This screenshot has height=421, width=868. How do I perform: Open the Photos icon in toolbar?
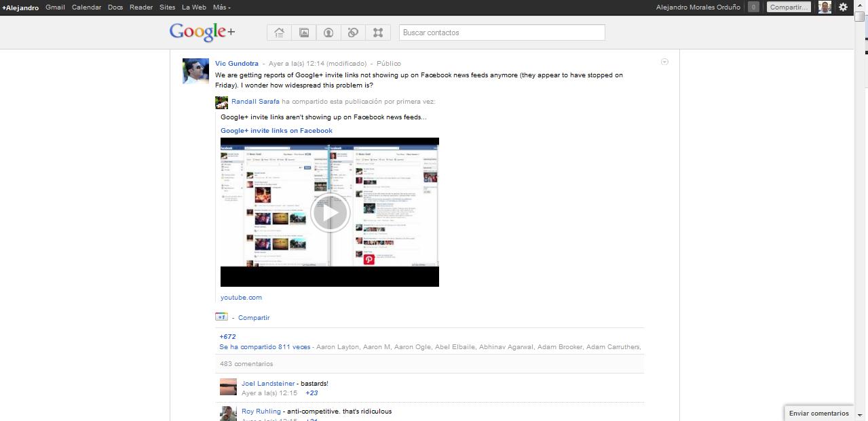pos(304,33)
